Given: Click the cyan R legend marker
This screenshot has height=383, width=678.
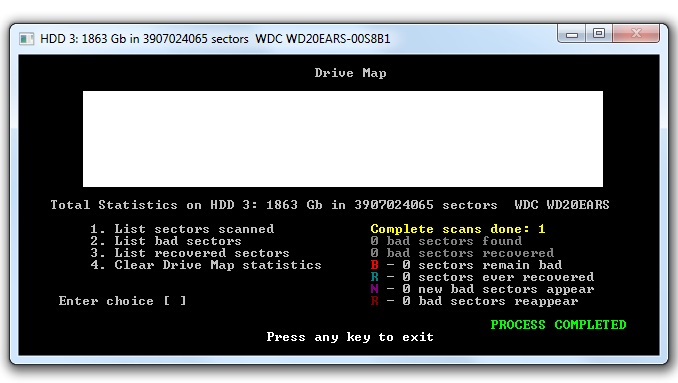Looking at the screenshot, I should click(x=374, y=277).
